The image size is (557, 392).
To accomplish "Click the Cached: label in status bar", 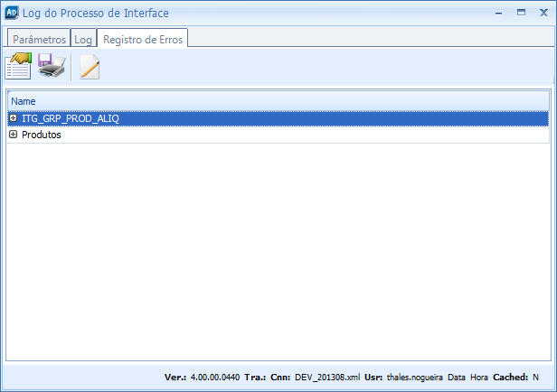I will (511, 378).
